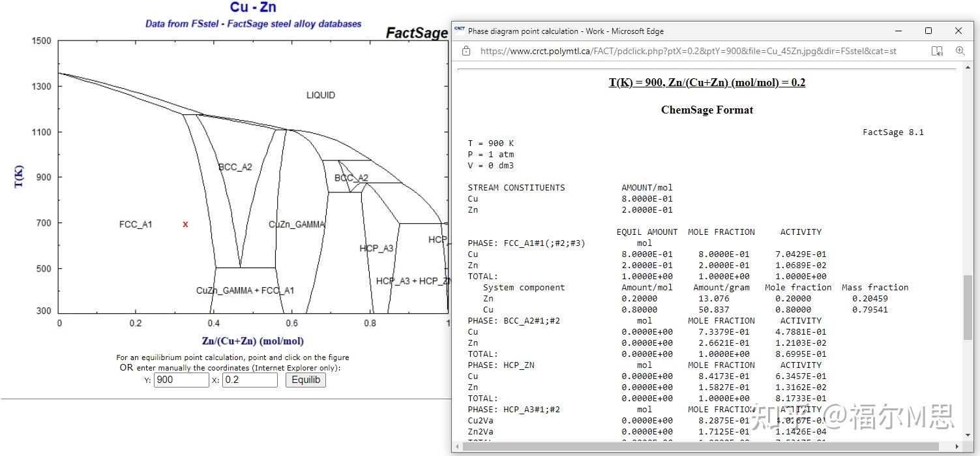The width and height of the screenshot is (980, 456).
Task: Click the X coordinate input field
Action: 250,380
